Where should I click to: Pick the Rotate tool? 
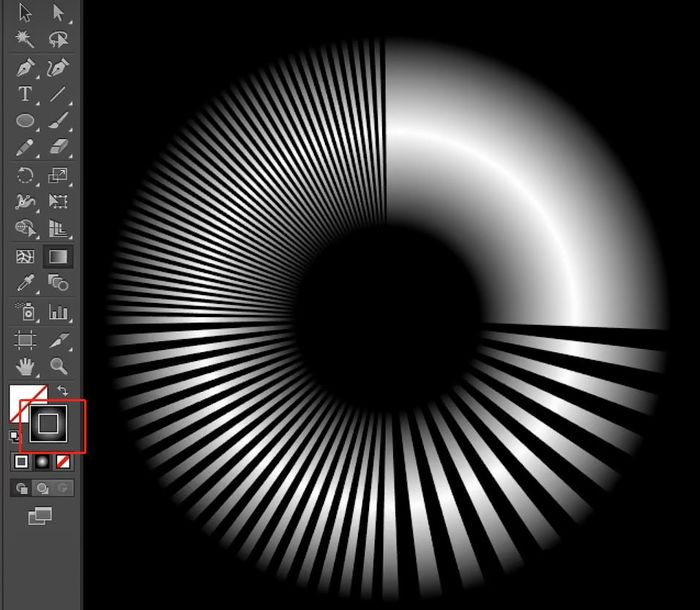25,176
